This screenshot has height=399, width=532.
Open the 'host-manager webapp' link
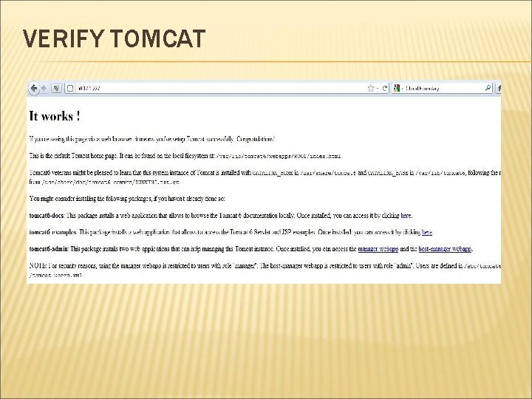(x=445, y=249)
